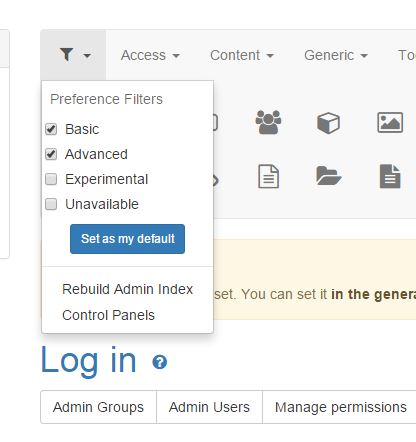Click the image picture icon
This screenshot has height=442, width=416.
(x=390, y=122)
